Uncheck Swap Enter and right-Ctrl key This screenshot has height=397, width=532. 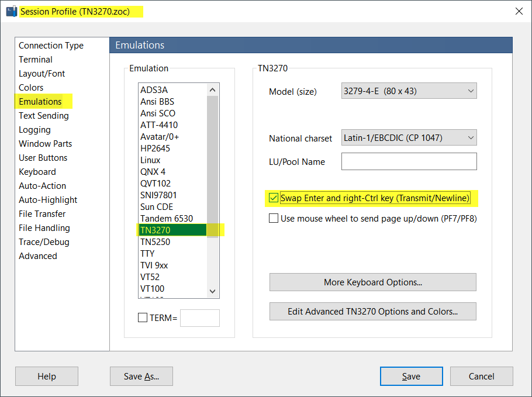[x=274, y=198]
